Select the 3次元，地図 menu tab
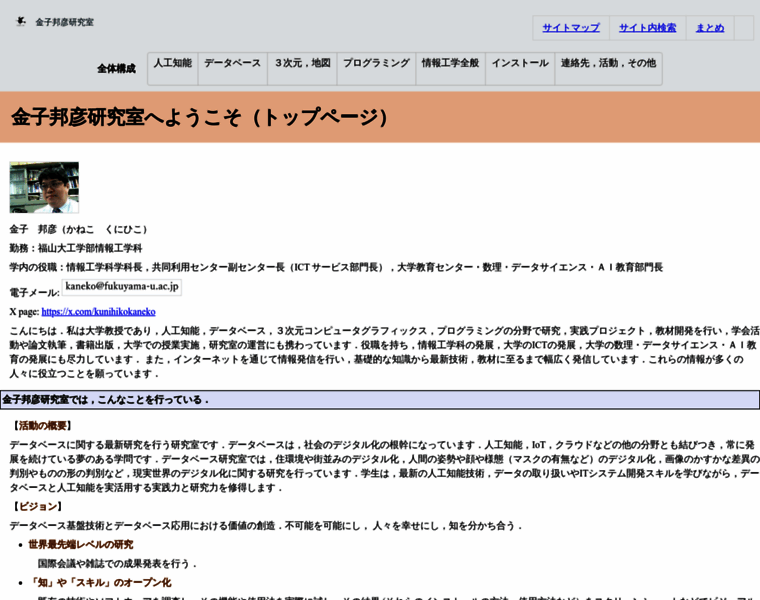 (x=302, y=68)
